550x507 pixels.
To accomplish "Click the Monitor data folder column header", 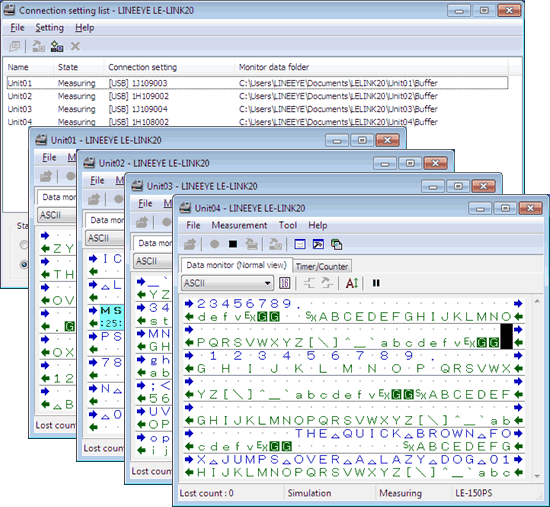I will click(371, 67).
